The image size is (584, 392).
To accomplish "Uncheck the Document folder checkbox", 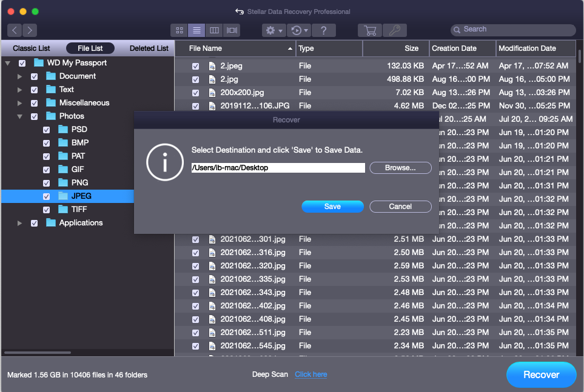I will pos(35,76).
